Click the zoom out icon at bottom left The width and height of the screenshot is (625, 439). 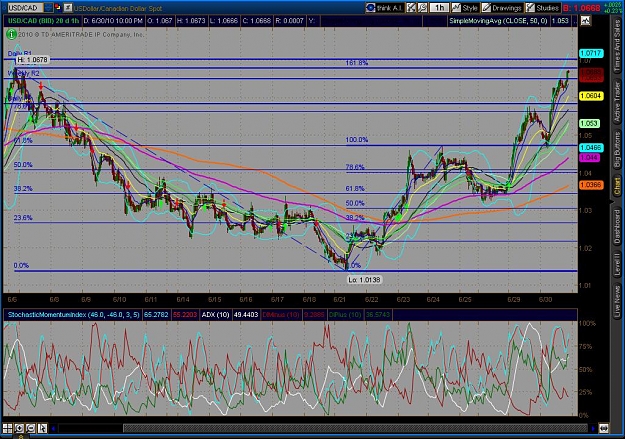31,428
